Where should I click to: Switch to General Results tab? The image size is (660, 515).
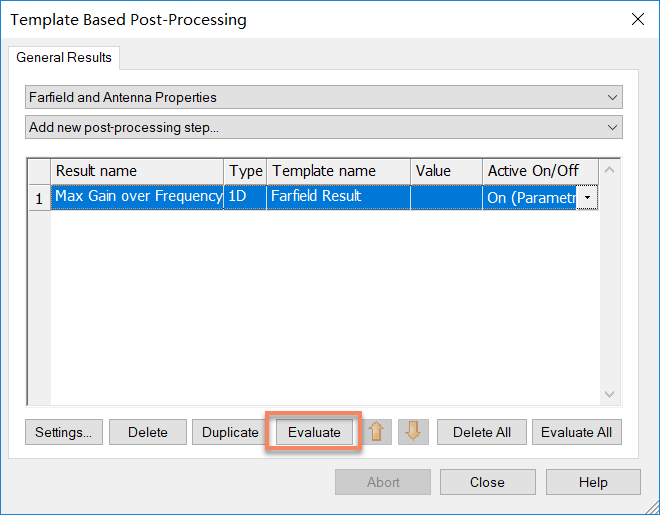(x=64, y=57)
